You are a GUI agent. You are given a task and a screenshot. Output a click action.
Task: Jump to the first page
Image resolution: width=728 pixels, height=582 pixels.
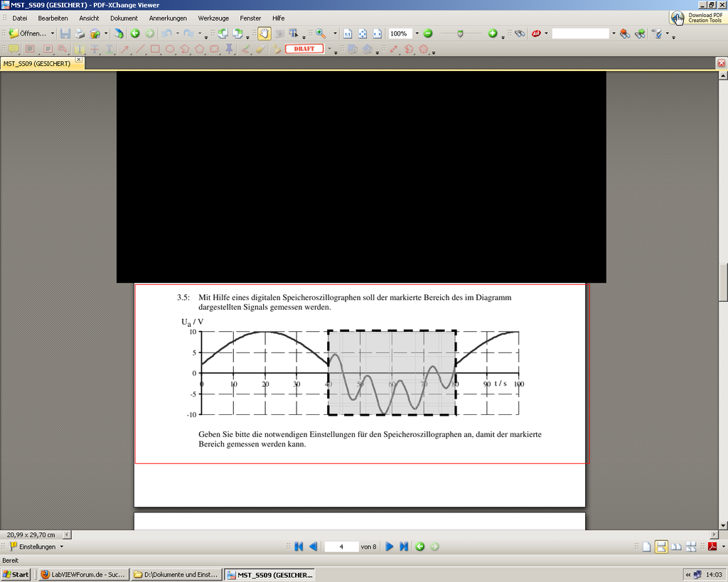(299, 546)
